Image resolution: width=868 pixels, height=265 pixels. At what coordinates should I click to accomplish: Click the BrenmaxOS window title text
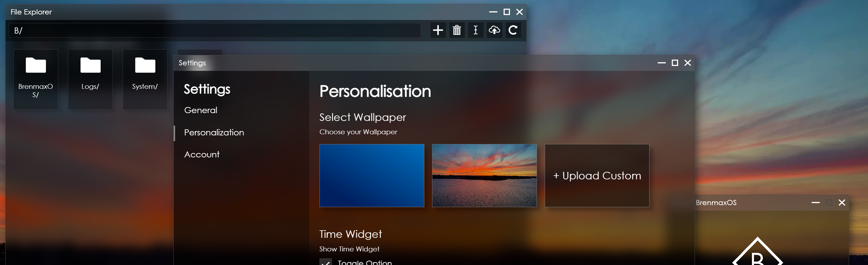point(716,203)
